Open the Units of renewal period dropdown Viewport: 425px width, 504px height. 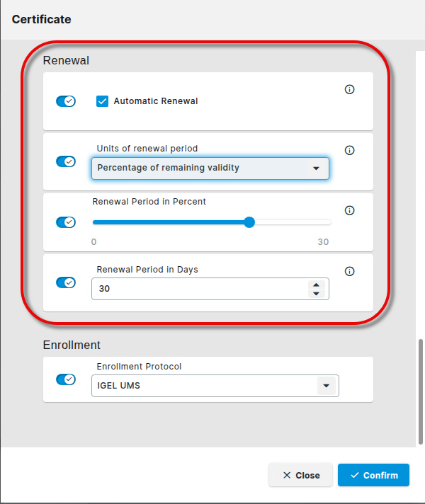coord(210,168)
